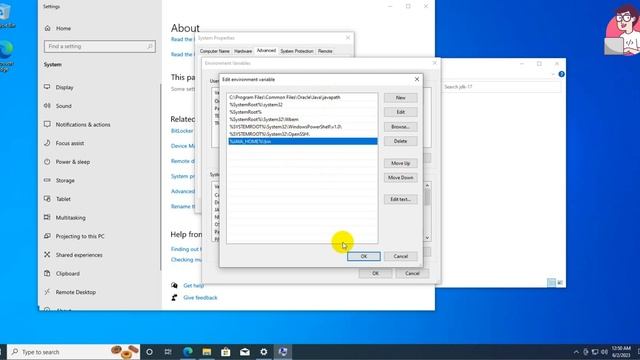
Task: Click taskbar clock showing time and date
Action: 621,352
